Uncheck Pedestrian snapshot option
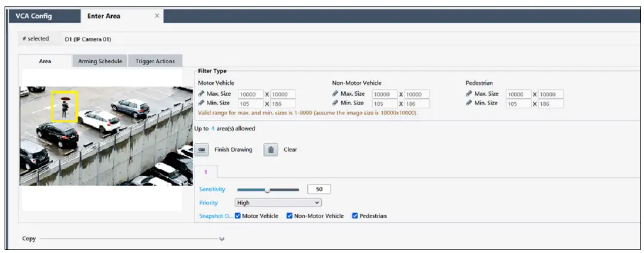644x253 pixels. [355, 216]
